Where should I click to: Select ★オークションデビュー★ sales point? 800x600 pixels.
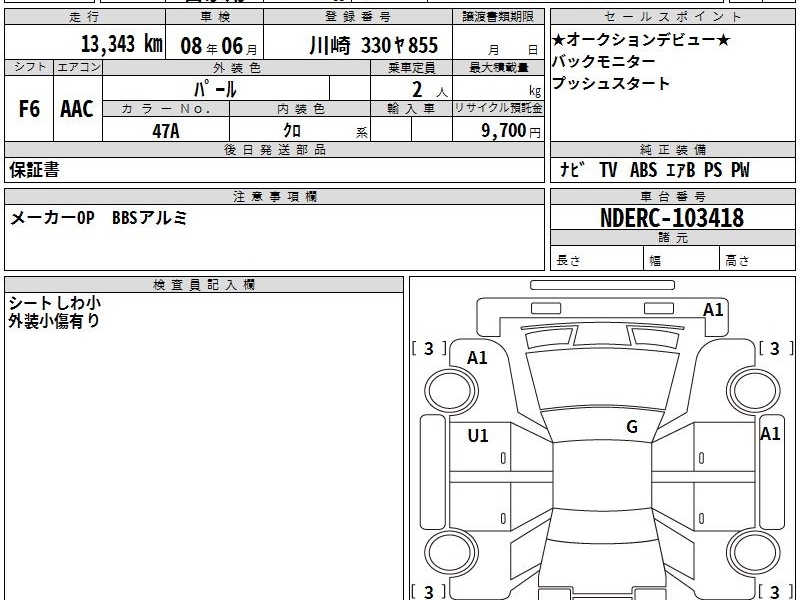point(641,39)
